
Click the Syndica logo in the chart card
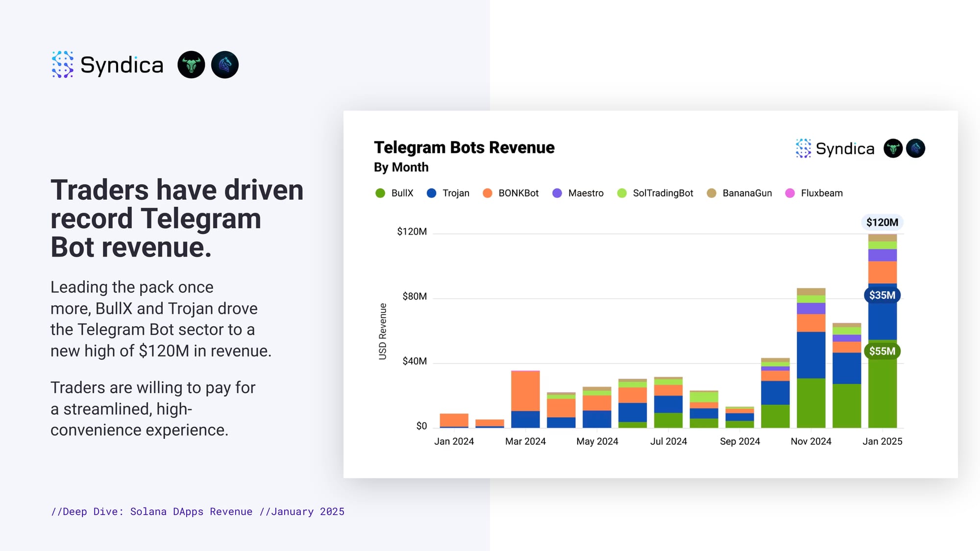(835, 148)
